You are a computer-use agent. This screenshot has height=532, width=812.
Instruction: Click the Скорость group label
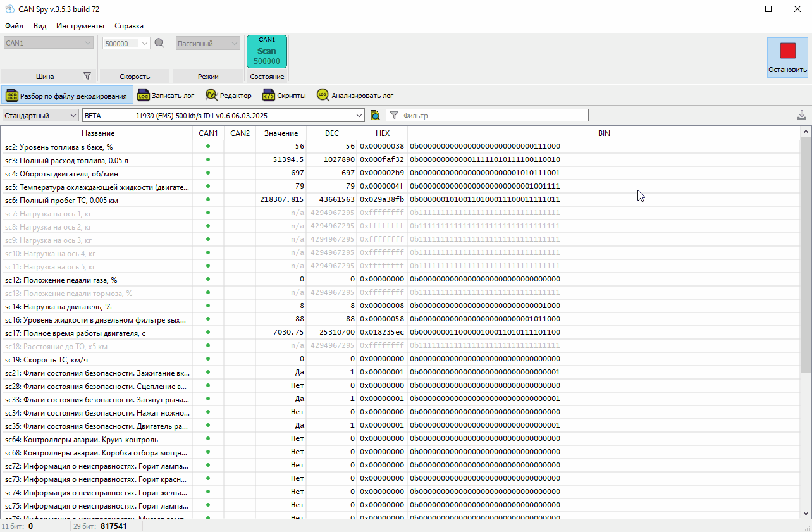(135, 76)
